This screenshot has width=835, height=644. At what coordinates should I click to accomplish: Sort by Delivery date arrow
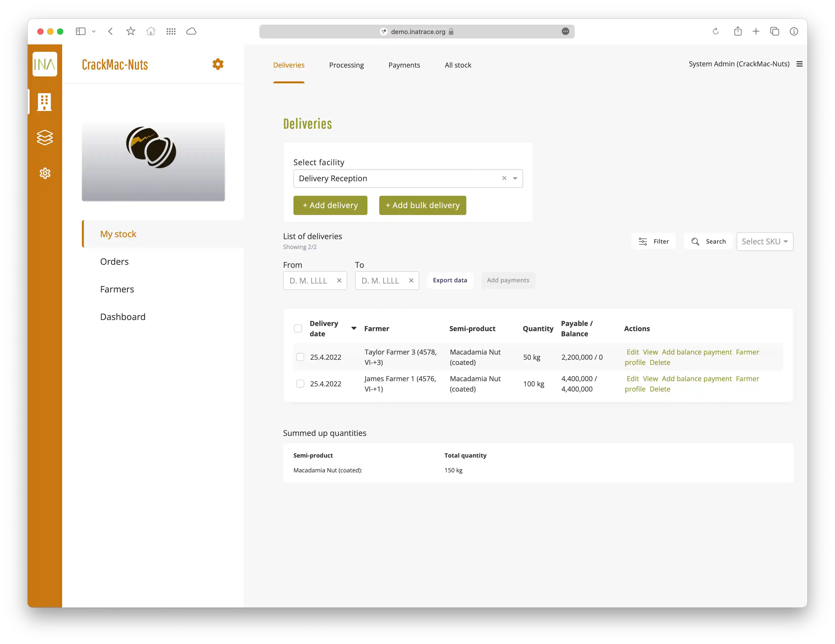coord(354,328)
